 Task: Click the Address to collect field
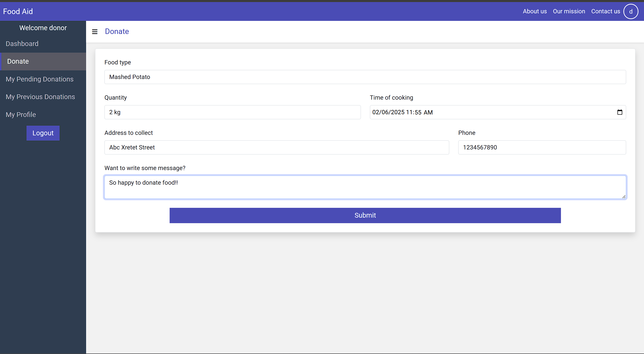[x=276, y=147]
